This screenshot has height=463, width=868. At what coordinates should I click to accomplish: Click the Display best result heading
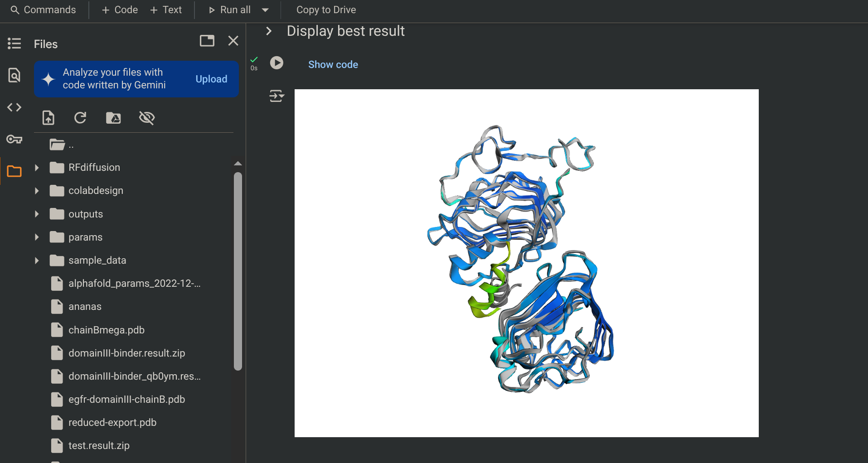pos(345,31)
